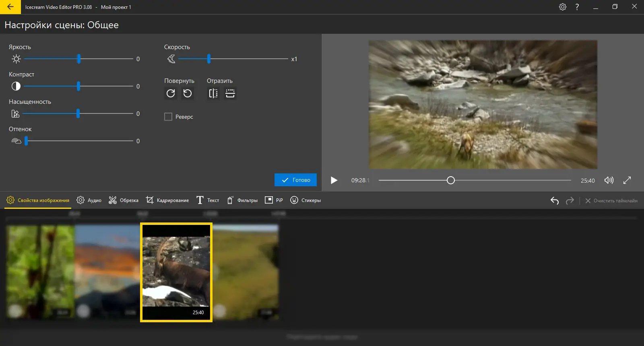
Task: Switch to the Аудио tab
Action: [x=89, y=200]
